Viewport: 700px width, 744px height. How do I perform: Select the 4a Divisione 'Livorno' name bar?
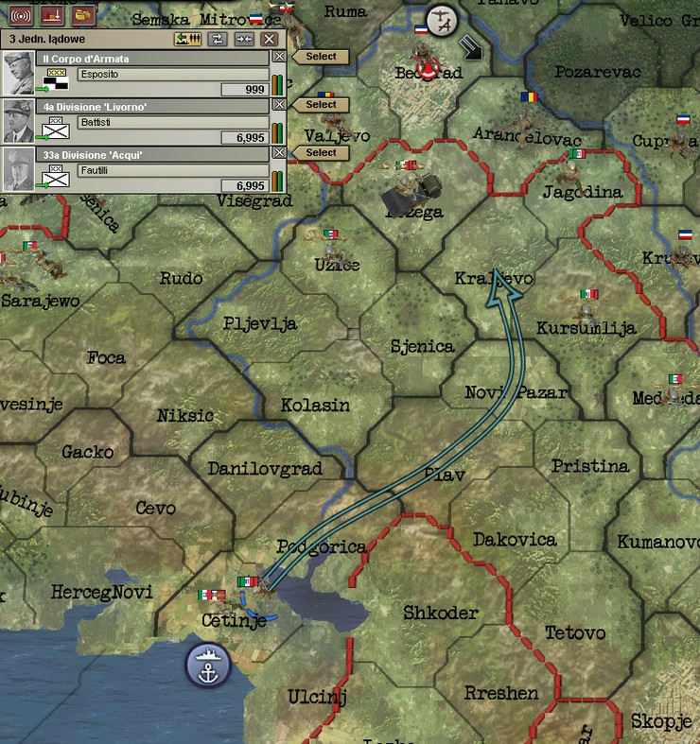(153, 107)
